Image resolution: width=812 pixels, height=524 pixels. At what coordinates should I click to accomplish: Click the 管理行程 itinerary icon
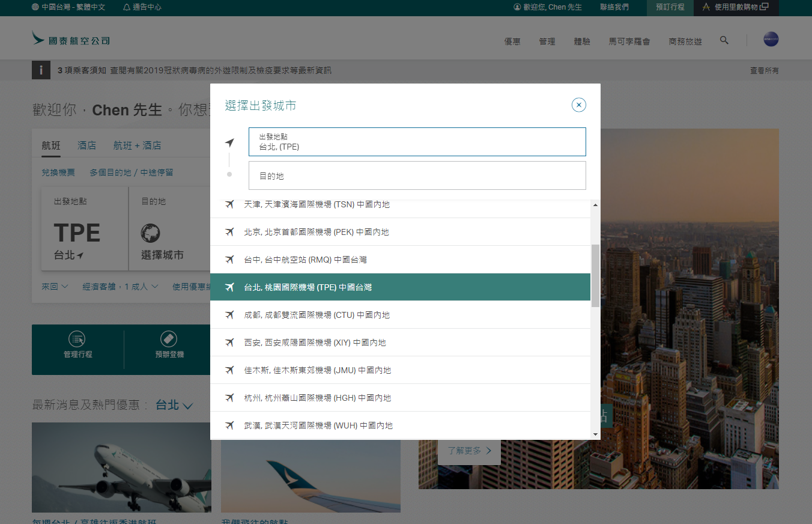coord(77,338)
